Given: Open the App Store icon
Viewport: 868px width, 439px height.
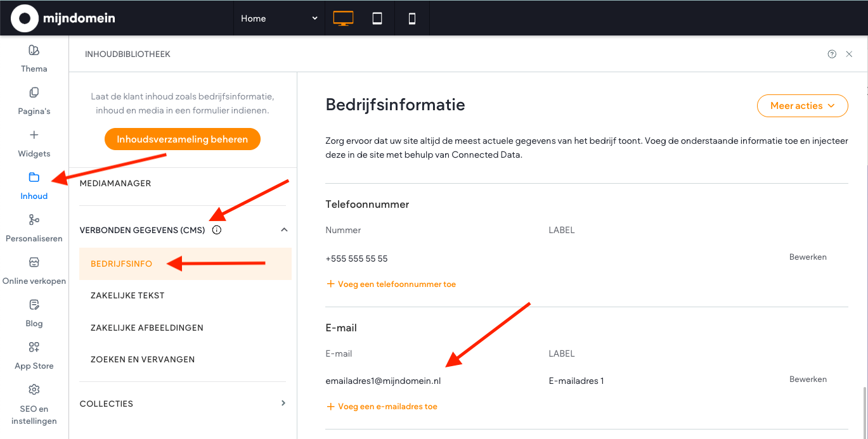Looking at the screenshot, I should (34, 347).
